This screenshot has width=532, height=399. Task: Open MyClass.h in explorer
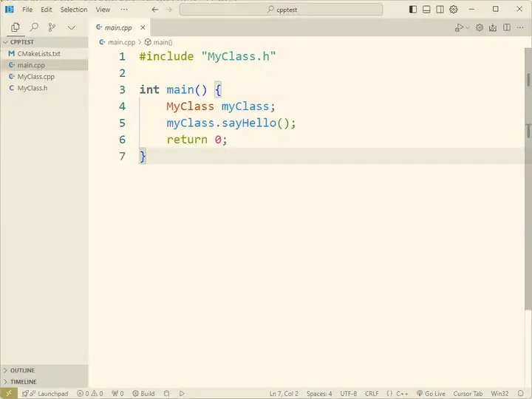(x=44, y=88)
